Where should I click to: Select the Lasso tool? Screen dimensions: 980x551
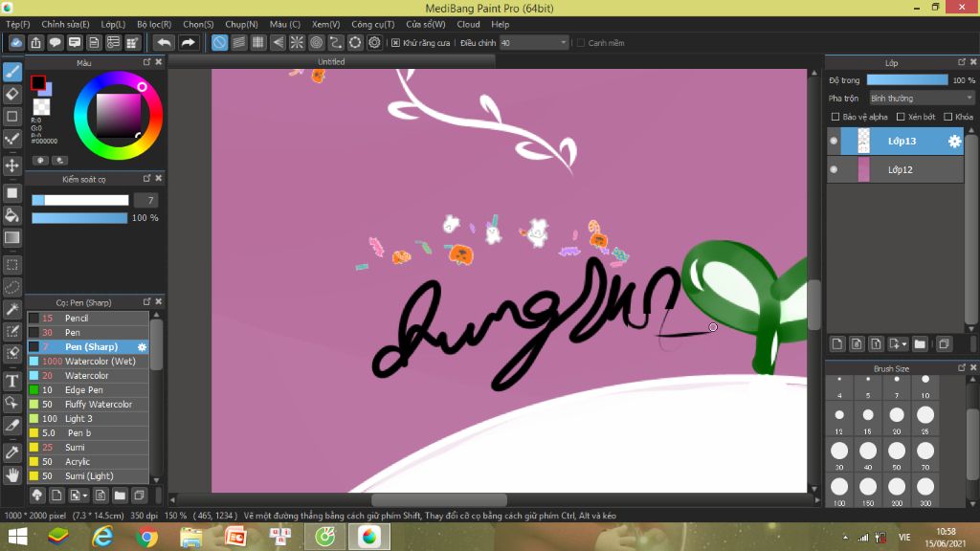[x=12, y=287]
